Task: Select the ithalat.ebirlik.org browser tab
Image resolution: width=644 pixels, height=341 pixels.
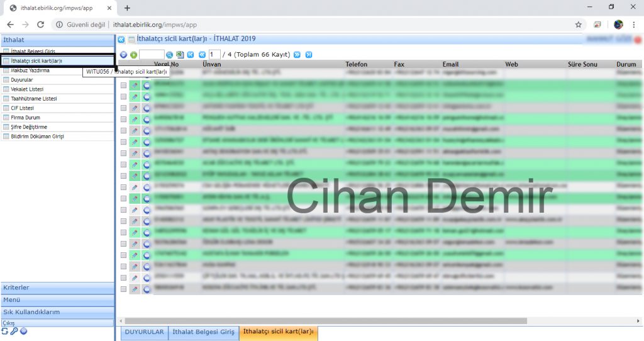Action: click(x=60, y=8)
